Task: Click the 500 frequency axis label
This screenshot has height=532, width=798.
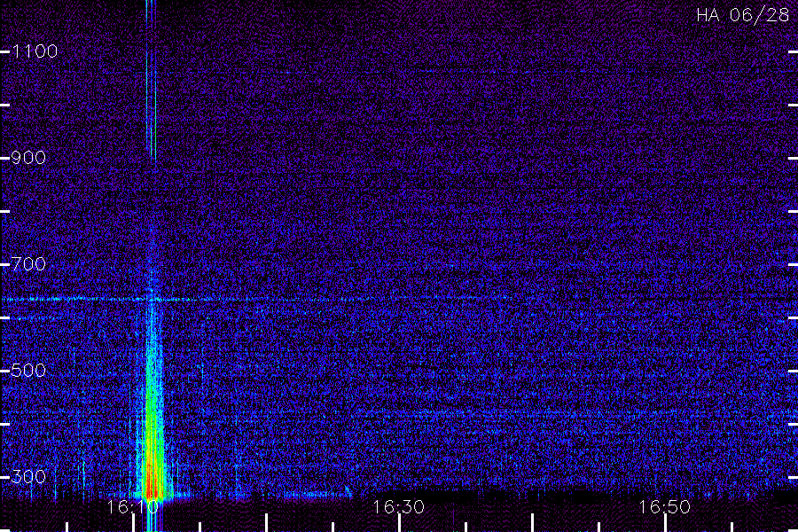Action: 28,371
